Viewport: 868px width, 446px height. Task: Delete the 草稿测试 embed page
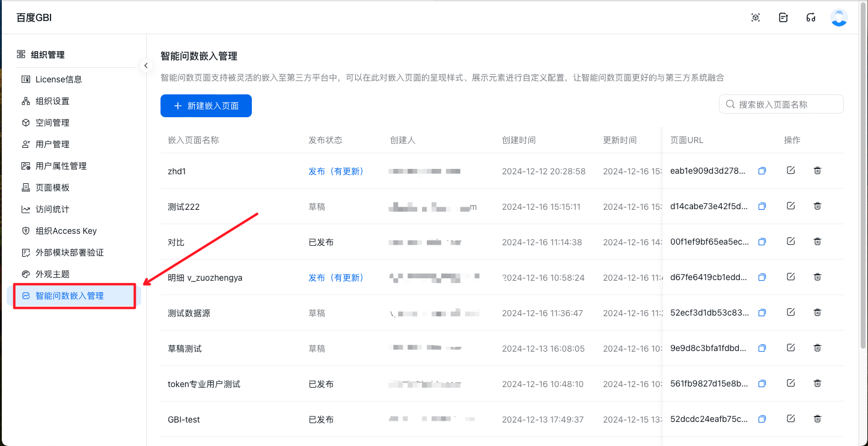818,348
